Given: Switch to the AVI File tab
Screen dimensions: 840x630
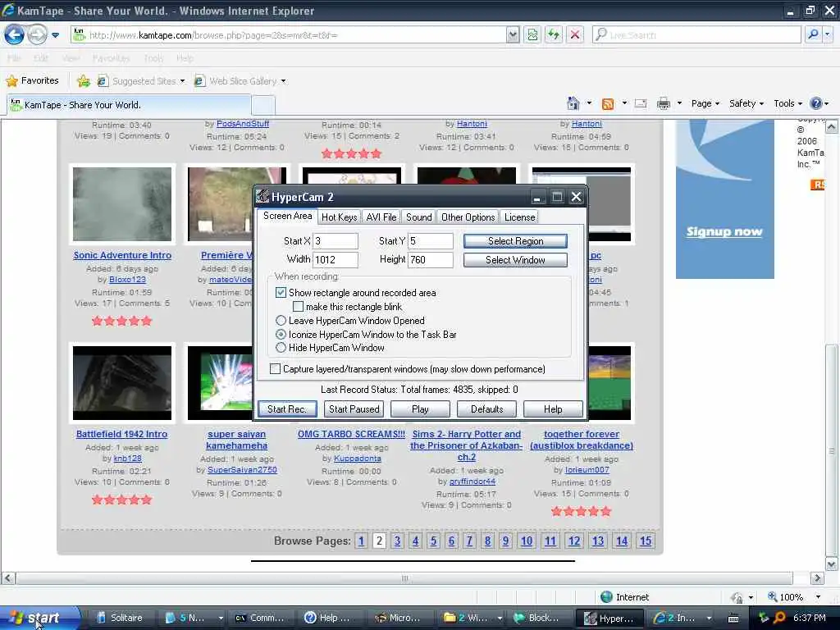Looking at the screenshot, I should coord(381,217).
